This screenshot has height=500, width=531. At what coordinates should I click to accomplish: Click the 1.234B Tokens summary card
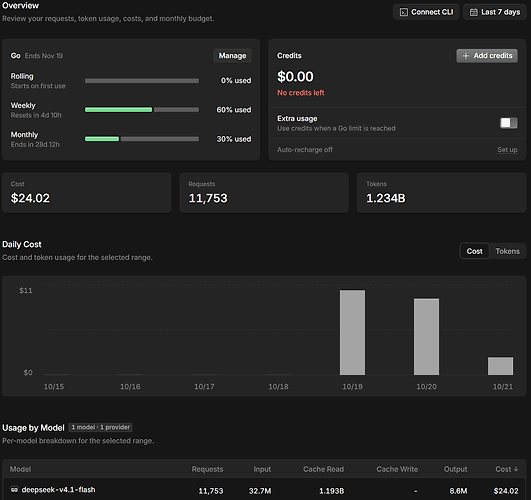(x=442, y=193)
